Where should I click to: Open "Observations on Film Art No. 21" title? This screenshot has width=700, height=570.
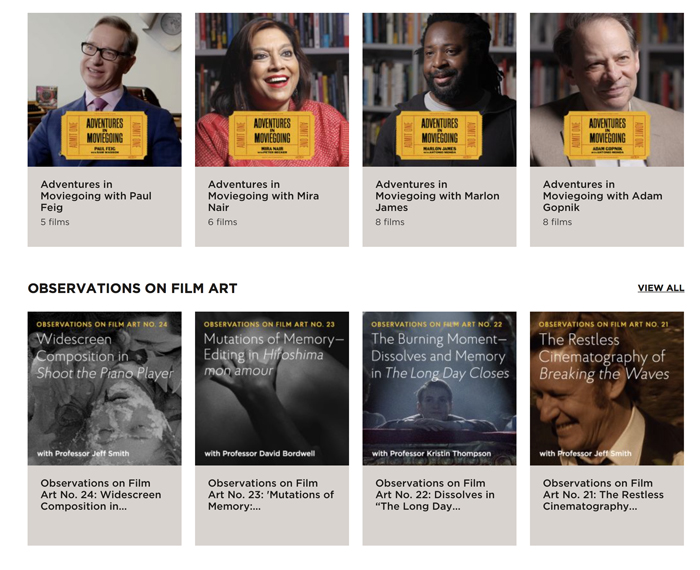(x=598, y=494)
